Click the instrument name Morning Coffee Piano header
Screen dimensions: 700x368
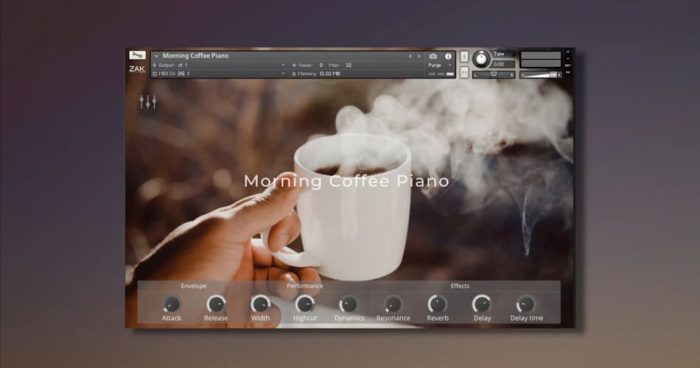pos(196,56)
